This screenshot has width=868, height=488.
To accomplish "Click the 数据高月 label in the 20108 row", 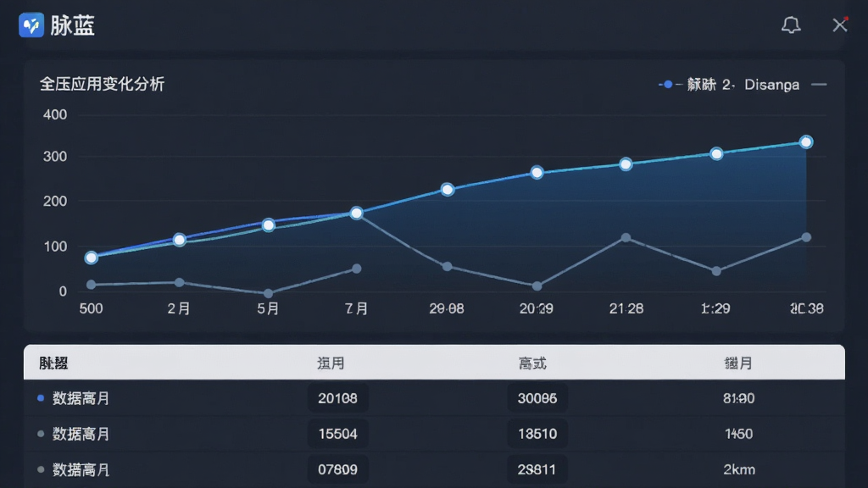I will [81, 398].
